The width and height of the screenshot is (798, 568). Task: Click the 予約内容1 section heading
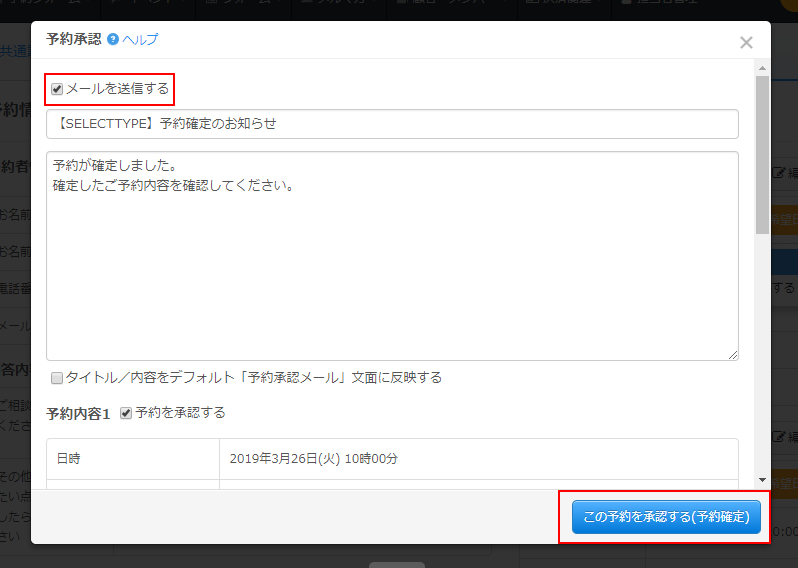[79, 413]
